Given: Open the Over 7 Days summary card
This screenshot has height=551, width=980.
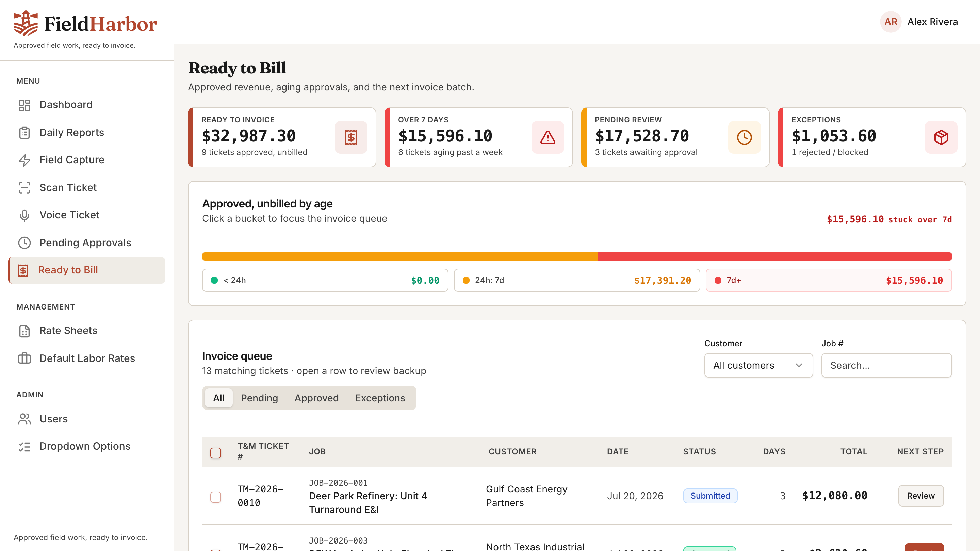Looking at the screenshot, I should pos(478,137).
